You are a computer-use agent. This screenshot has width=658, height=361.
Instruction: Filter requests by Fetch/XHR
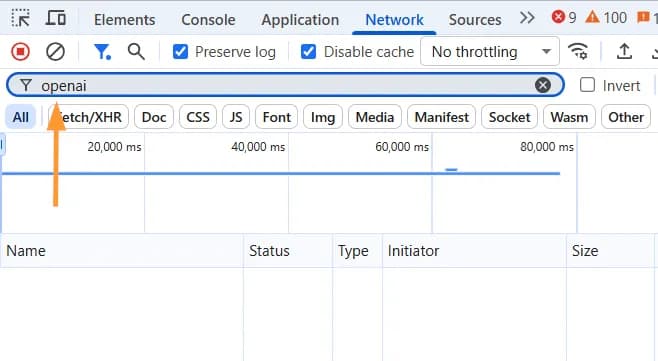[x=89, y=117]
